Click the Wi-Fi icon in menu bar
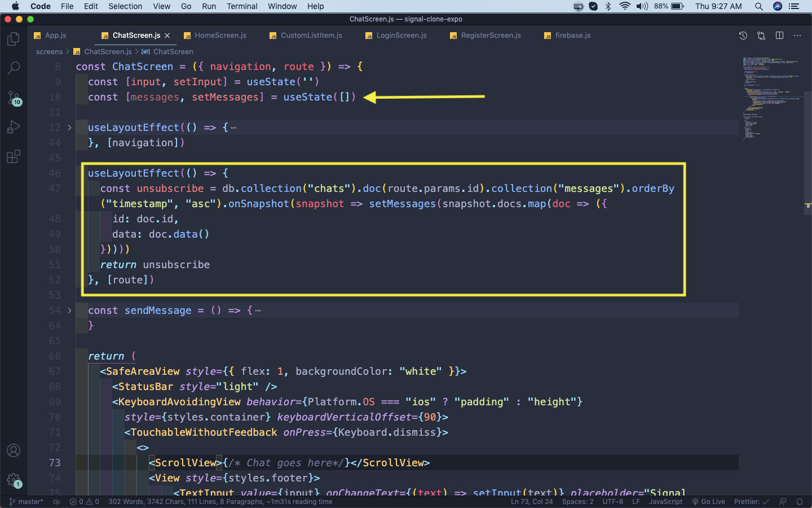 (x=625, y=6)
